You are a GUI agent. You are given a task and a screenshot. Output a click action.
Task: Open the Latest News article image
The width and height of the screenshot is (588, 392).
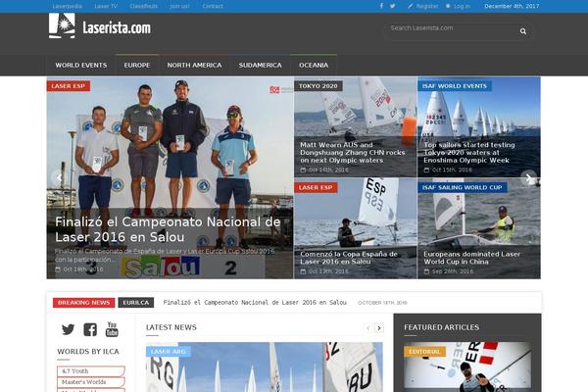tap(265, 367)
